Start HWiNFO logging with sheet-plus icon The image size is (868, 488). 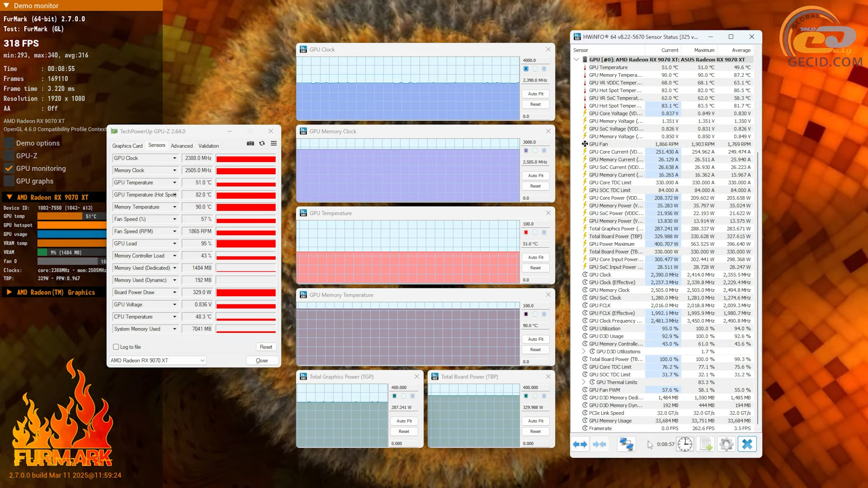[706, 444]
